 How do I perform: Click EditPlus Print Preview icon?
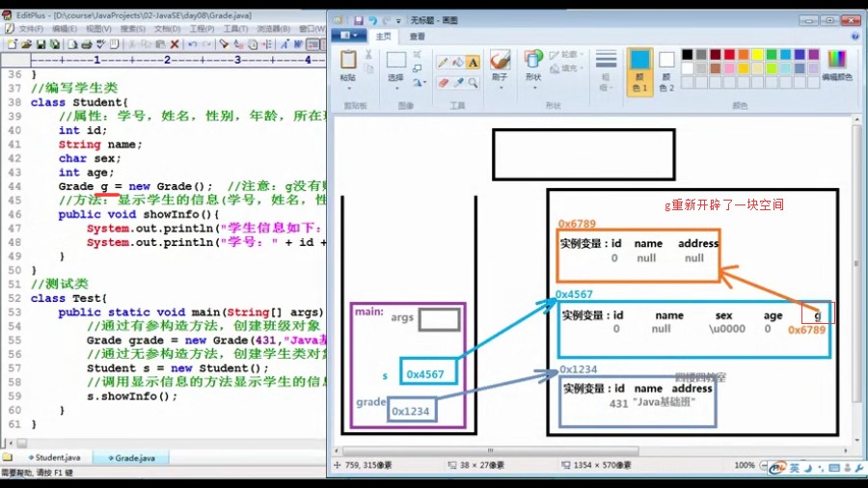tap(72, 44)
